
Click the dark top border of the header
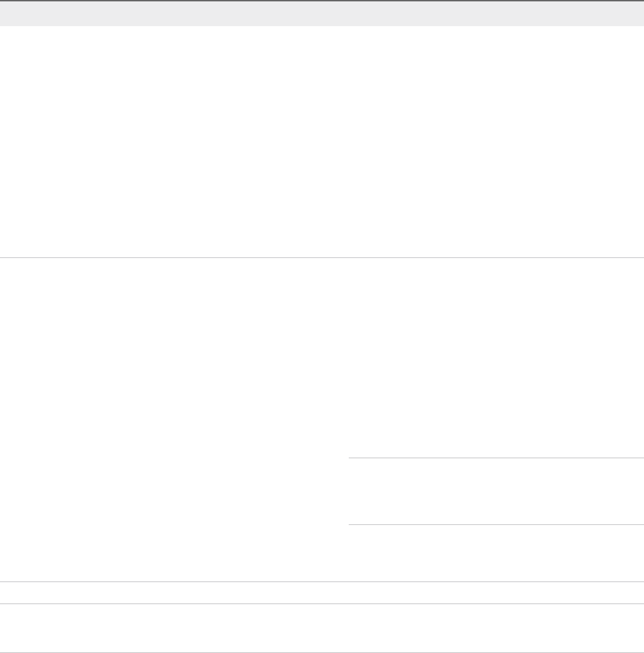click(322, 1)
